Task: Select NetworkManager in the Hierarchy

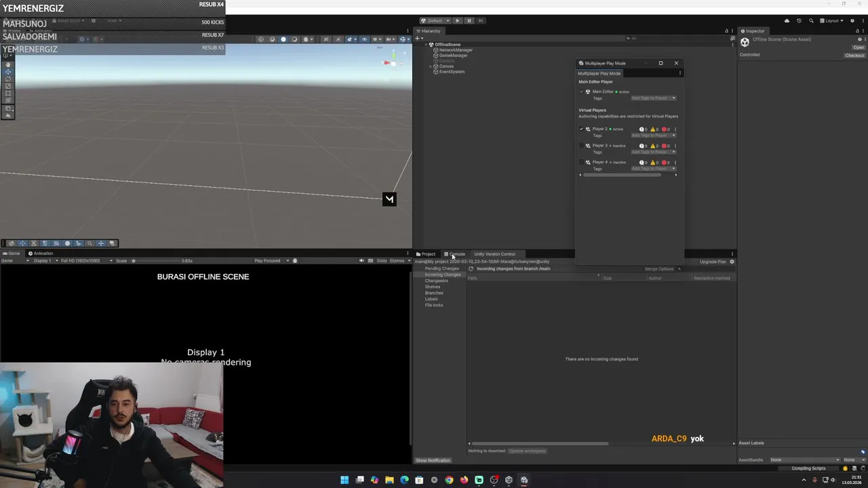Action: [x=456, y=50]
